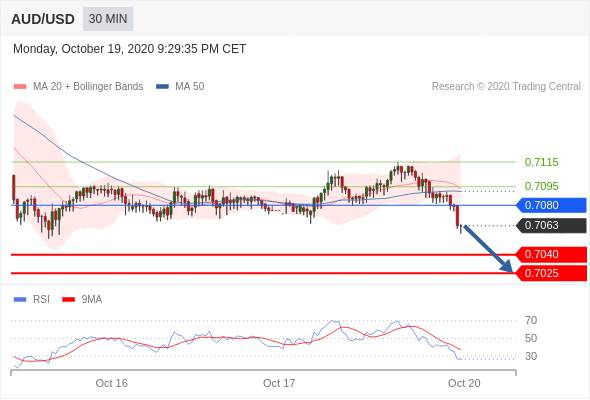Select the black 0.7063 current price tag
Viewport: 590px width, 400px height.
[551, 225]
